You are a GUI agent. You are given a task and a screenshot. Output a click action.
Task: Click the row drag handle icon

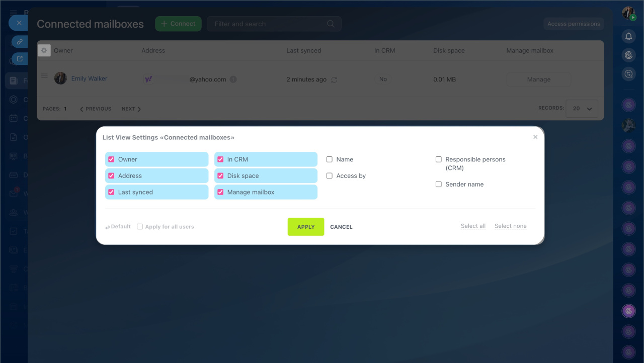[44, 76]
